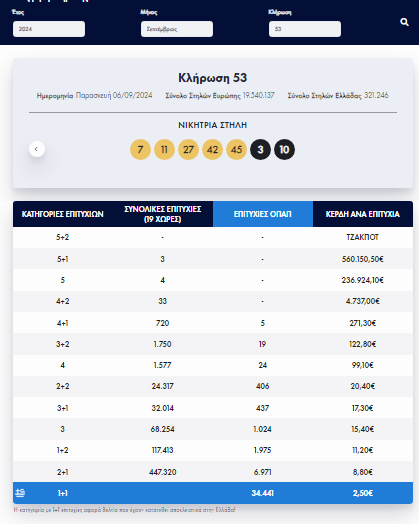Click the Greek flag icon in 1+1 row
Screen dimensions: 419x524
point(20,493)
